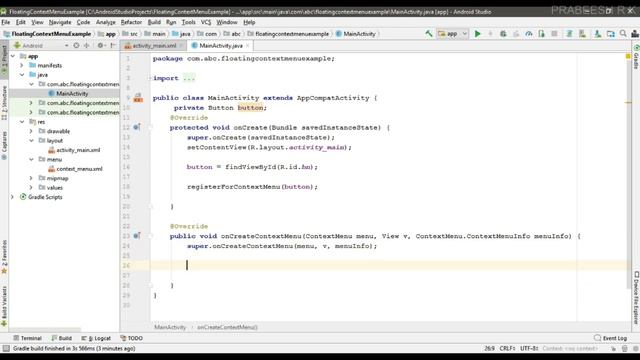Viewport: 640px width, 360px height.
Task: Open the VCS menu
Action: pos(206,22)
